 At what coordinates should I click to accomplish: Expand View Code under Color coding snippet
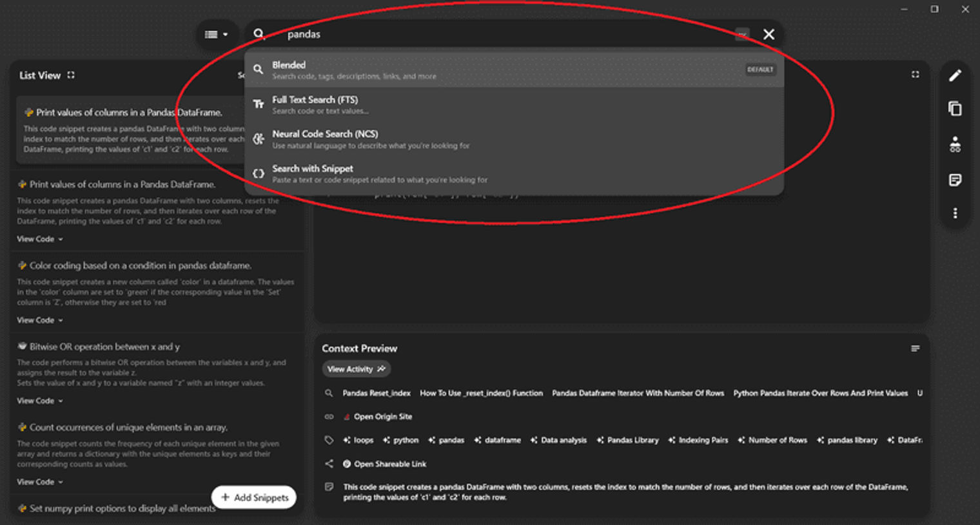(40, 320)
